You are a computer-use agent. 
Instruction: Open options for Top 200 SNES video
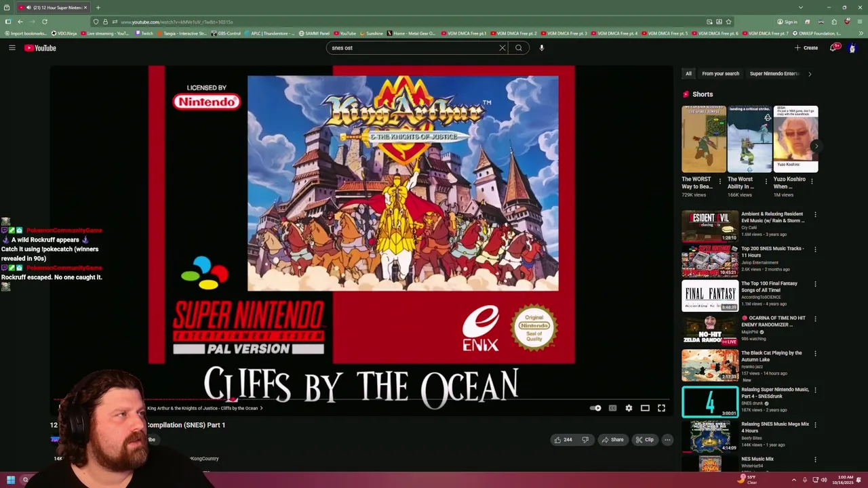click(x=815, y=249)
